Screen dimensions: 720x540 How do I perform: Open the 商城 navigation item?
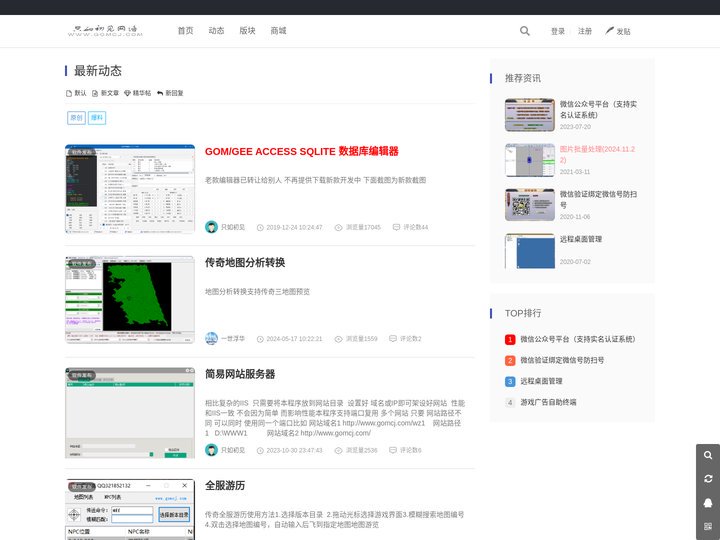click(x=278, y=31)
